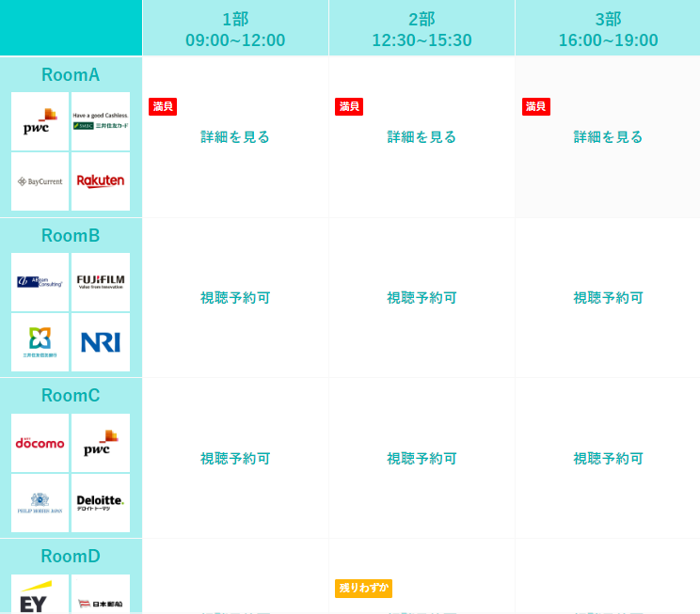The image size is (700, 614).
Task: Reserve RoomB 2部 via 視聴予約可
Action: click(x=422, y=298)
